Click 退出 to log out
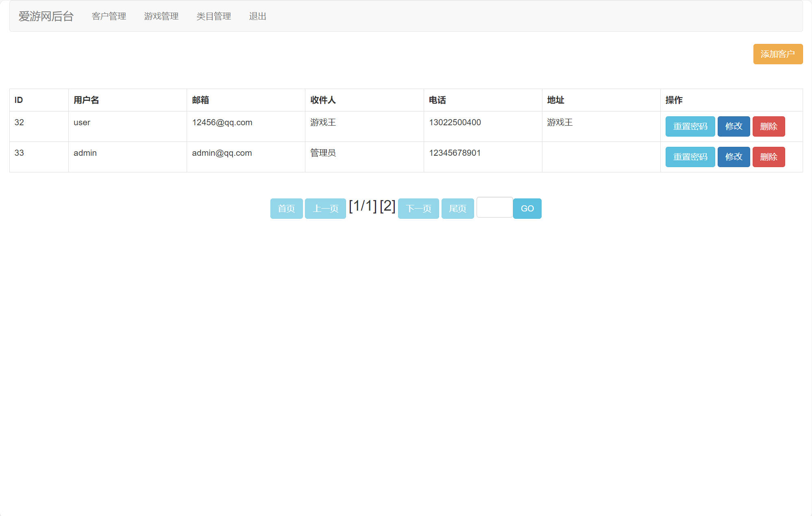This screenshot has width=812, height=516. click(x=258, y=16)
